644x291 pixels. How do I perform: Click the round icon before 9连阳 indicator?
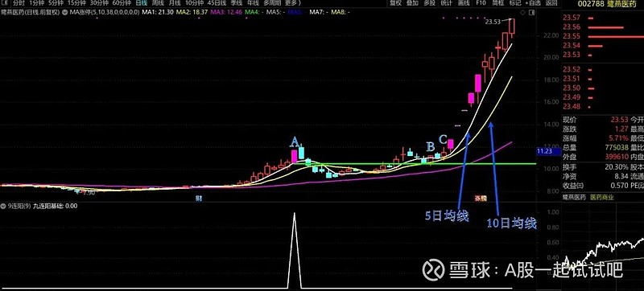point(3,206)
